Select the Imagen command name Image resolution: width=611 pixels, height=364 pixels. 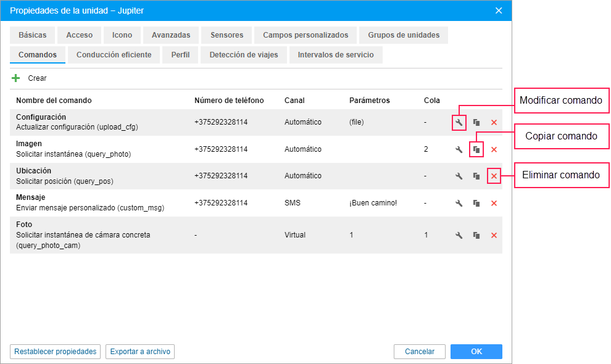coord(29,143)
